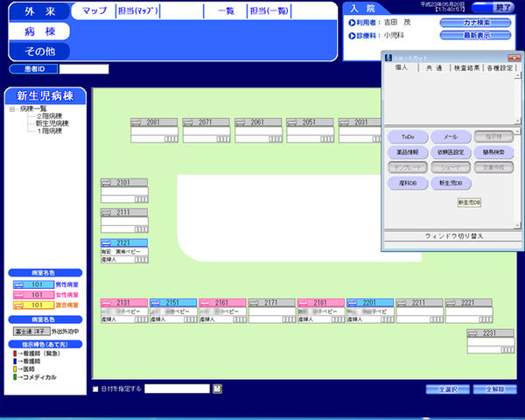This screenshot has height=420, width=525.
Task: Click the instruction bar boxes in room 2231
Action: [x=507, y=350]
